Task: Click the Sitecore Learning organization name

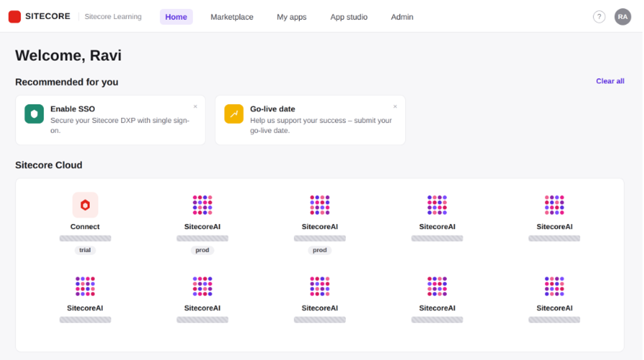Action: [113, 17]
